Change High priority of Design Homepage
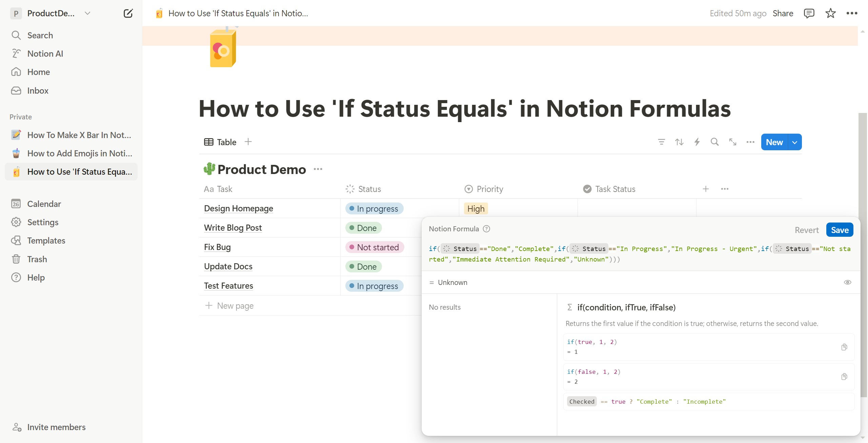This screenshot has width=868, height=443. [476, 209]
